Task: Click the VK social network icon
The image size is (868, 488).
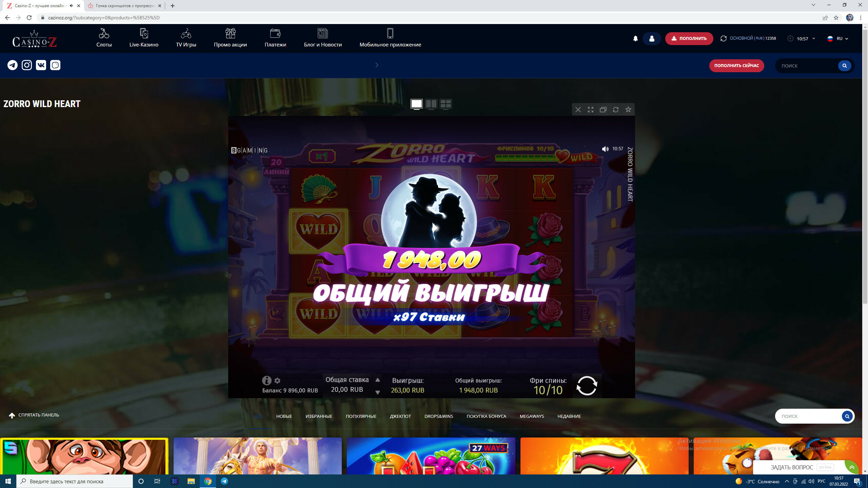Action: click(x=41, y=65)
